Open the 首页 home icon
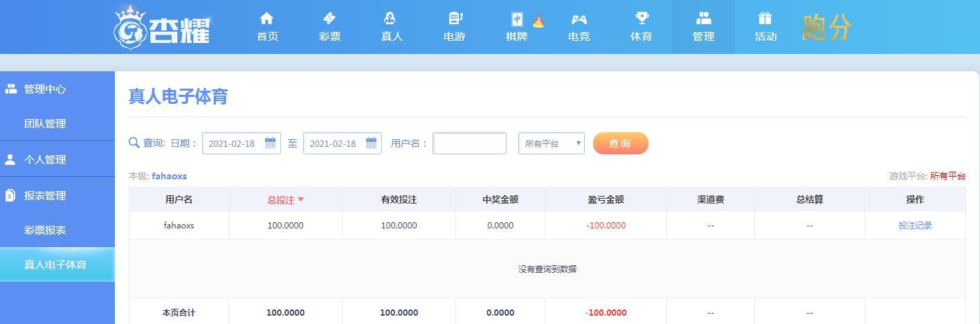980x324 pixels. pos(266,18)
